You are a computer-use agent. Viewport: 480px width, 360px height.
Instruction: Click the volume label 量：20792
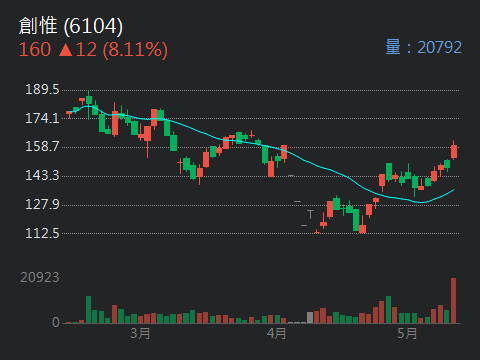coord(423,47)
